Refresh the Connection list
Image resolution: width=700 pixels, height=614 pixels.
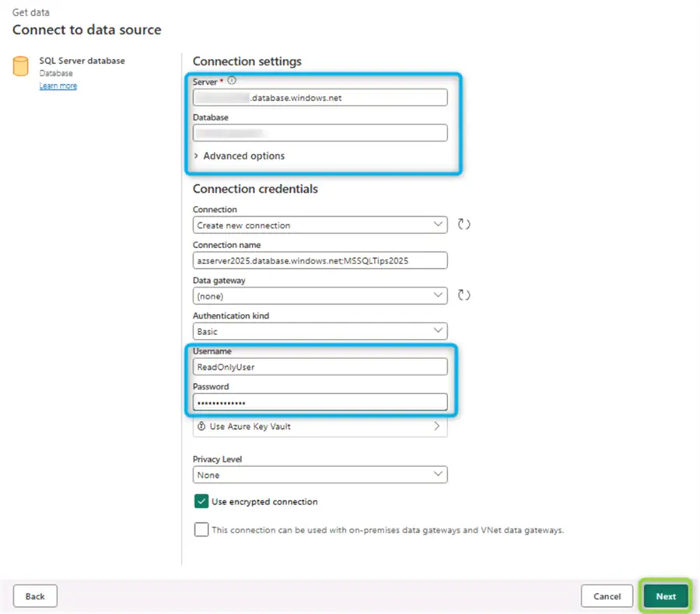tap(464, 224)
